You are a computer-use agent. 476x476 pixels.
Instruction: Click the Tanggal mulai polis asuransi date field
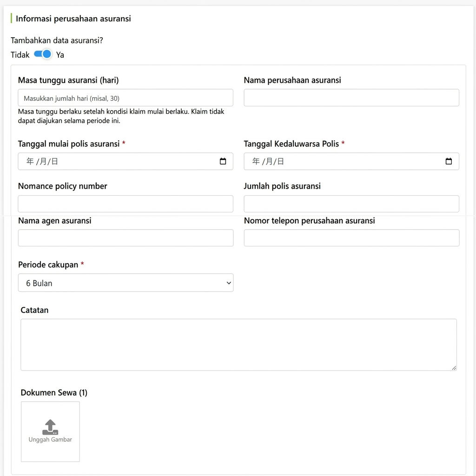point(126,161)
